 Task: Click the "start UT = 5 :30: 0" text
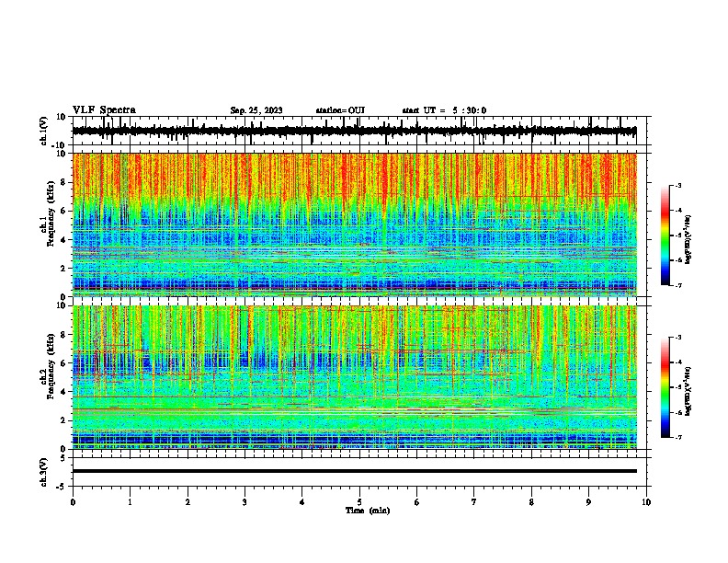pyautogui.click(x=444, y=110)
